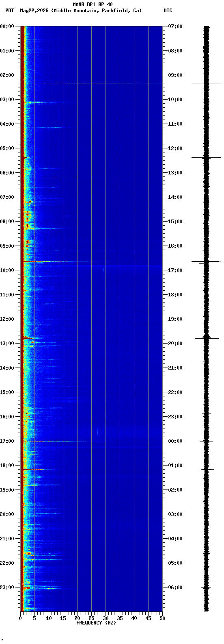Select the '12:00' label on UTC axis
224x644 pixels.
175,148
